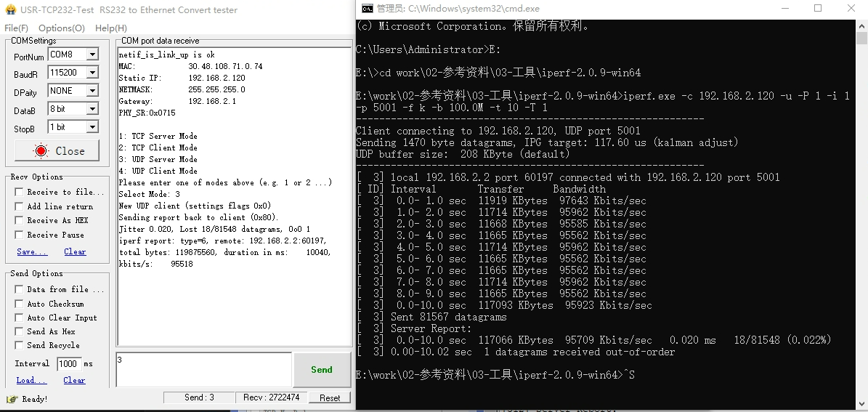Image resolution: width=868 pixels, height=412 pixels.
Task: Focus the Interval 1000 ms field
Action: [x=69, y=364]
